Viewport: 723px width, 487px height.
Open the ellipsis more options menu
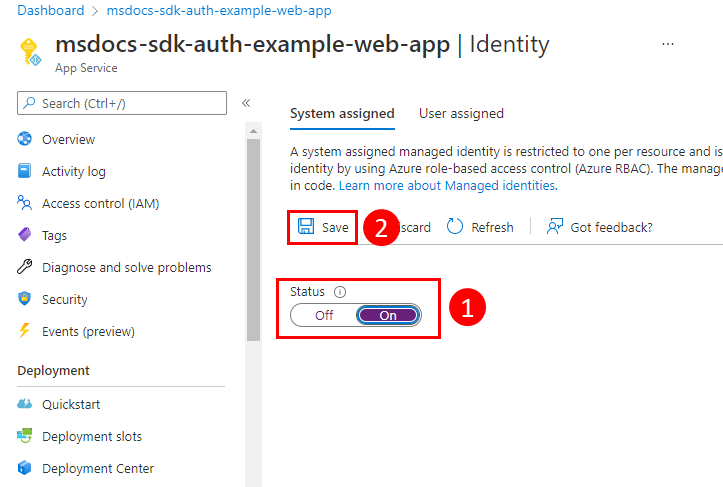(668, 45)
